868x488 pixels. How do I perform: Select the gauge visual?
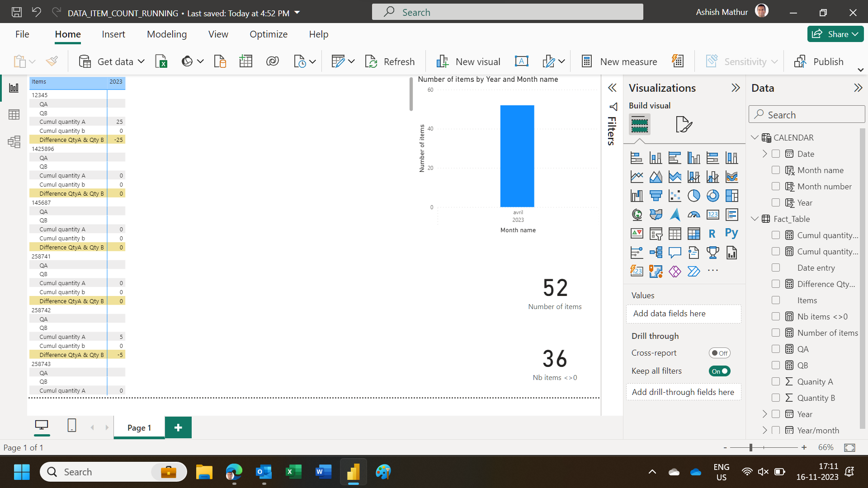point(693,215)
